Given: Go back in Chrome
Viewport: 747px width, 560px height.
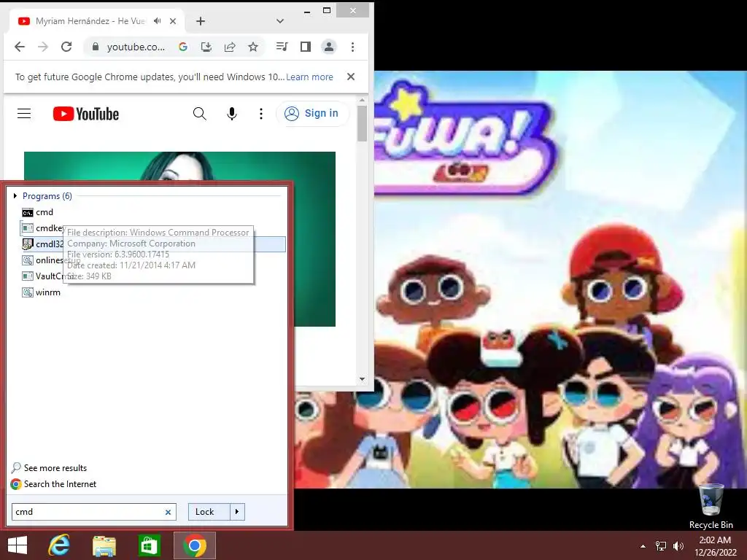Looking at the screenshot, I should coord(20,47).
